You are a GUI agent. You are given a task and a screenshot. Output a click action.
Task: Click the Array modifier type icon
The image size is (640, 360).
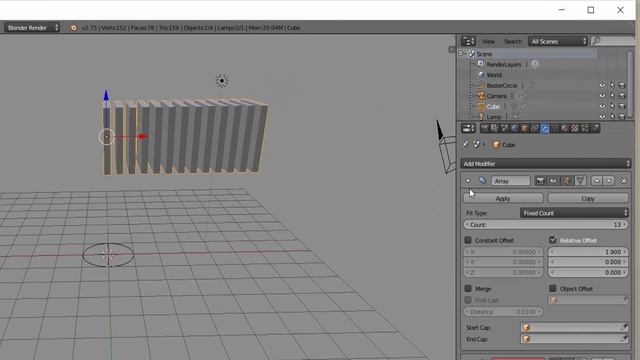pos(483,181)
